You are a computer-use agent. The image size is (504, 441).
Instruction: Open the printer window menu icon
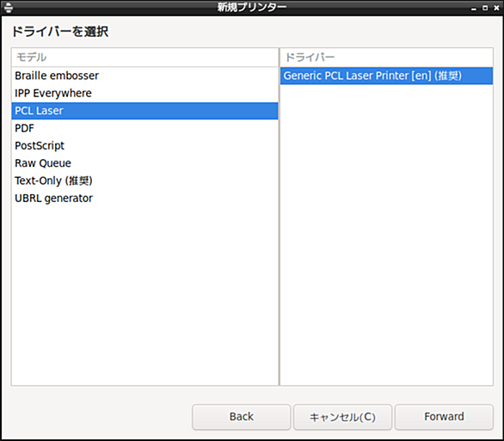click(x=9, y=8)
